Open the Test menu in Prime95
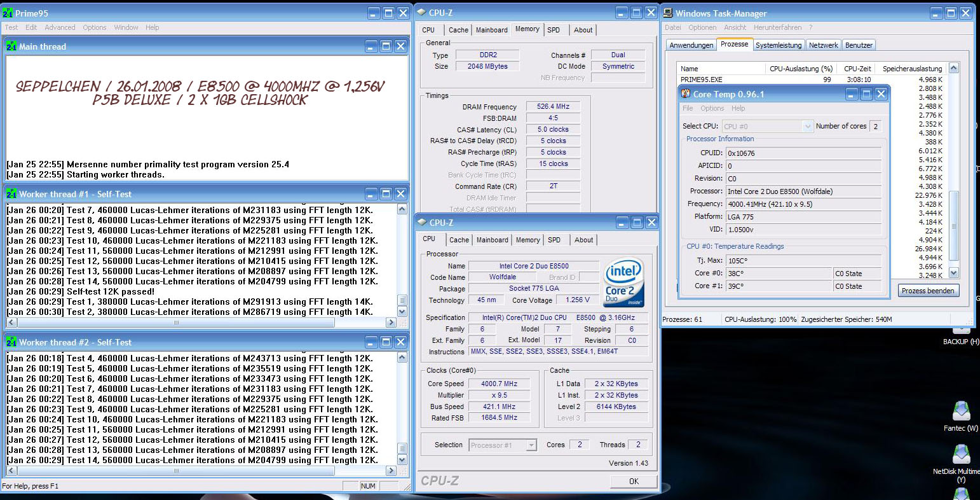This screenshot has height=500, width=980. pyautogui.click(x=11, y=27)
